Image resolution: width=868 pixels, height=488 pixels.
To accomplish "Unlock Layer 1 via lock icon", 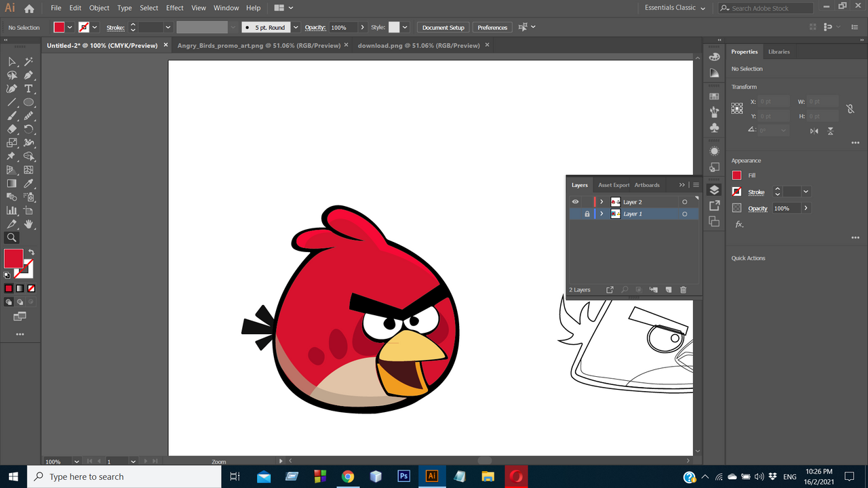I will [587, 214].
